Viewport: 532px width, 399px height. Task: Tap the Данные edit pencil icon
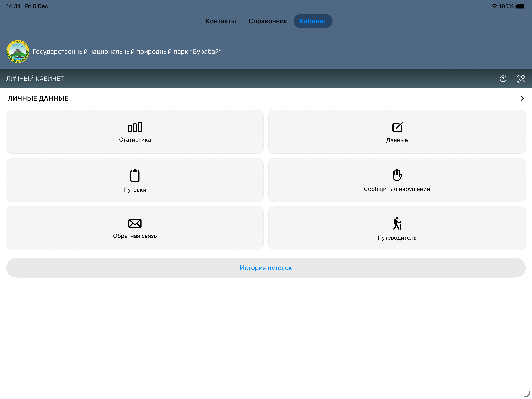pyautogui.click(x=397, y=127)
